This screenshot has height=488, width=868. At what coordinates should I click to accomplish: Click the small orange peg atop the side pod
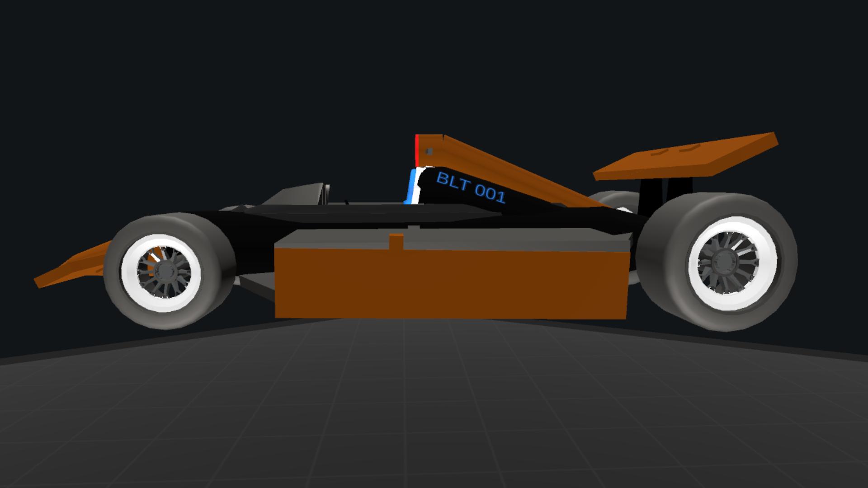pyautogui.click(x=396, y=241)
